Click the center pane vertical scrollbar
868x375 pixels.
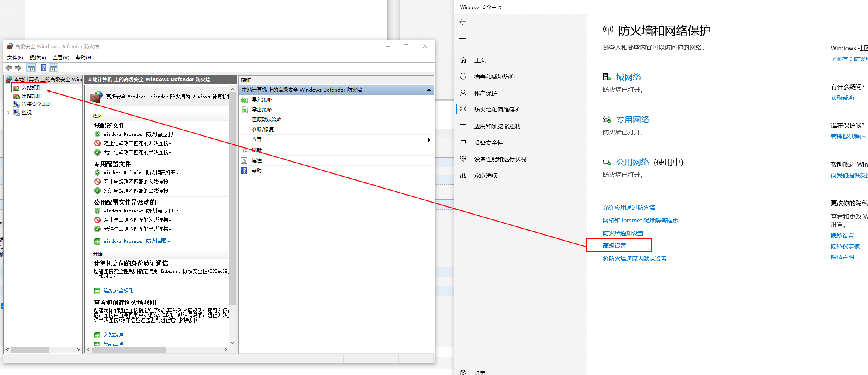[x=233, y=198]
